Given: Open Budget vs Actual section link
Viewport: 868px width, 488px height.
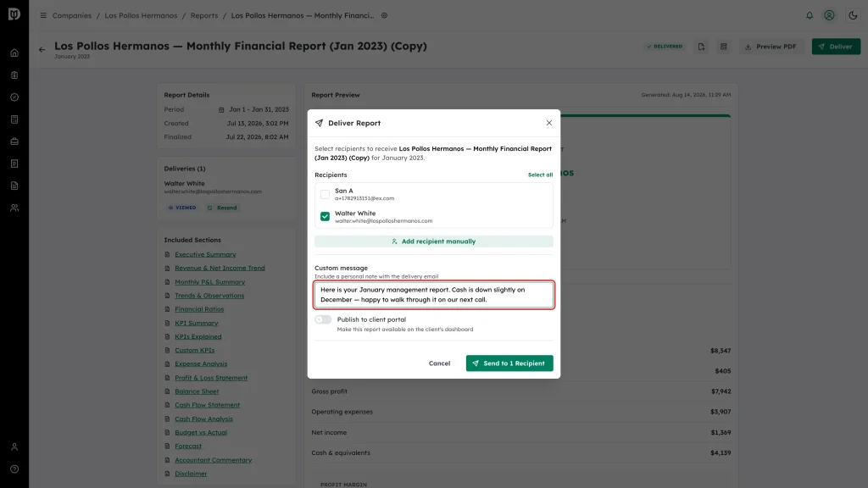Looking at the screenshot, I should [x=201, y=433].
